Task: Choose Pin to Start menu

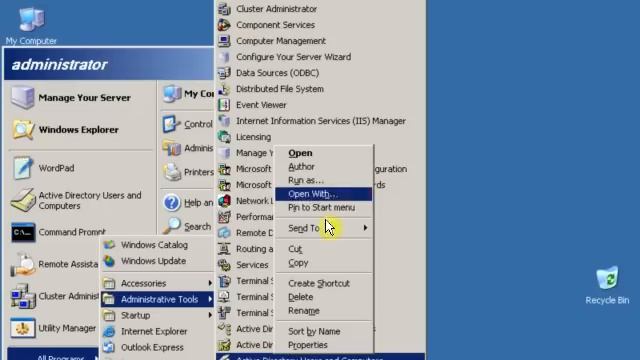Action: [324, 207]
